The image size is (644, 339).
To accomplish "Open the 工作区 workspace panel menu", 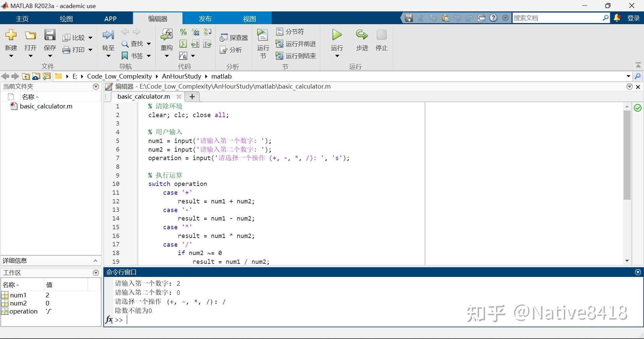I will pyautogui.click(x=96, y=273).
